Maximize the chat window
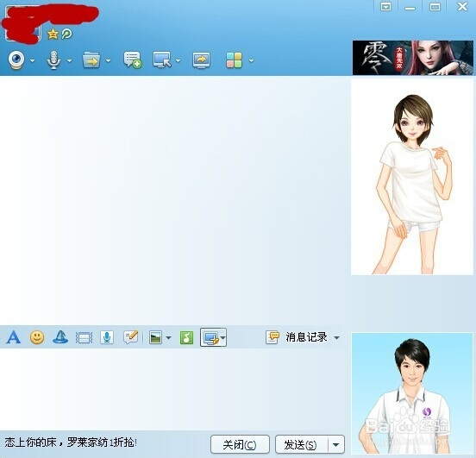The width and height of the screenshot is (476, 458). 435,7
